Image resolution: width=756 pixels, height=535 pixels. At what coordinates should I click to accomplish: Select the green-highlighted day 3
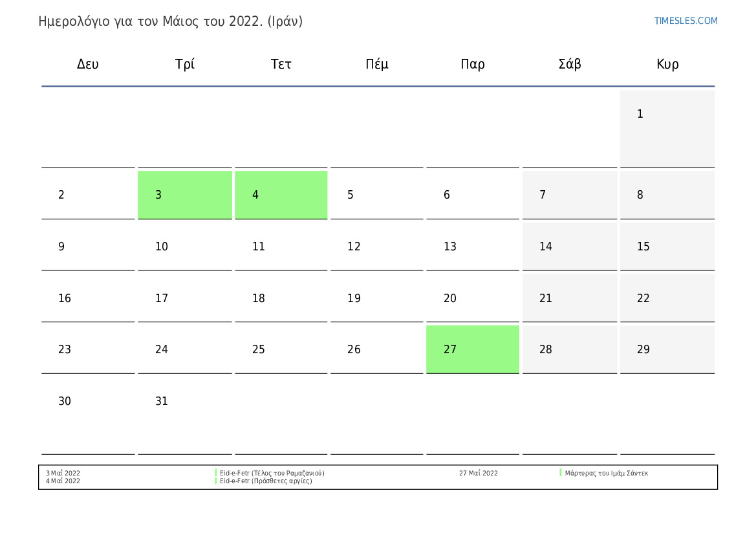[x=185, y=195]
